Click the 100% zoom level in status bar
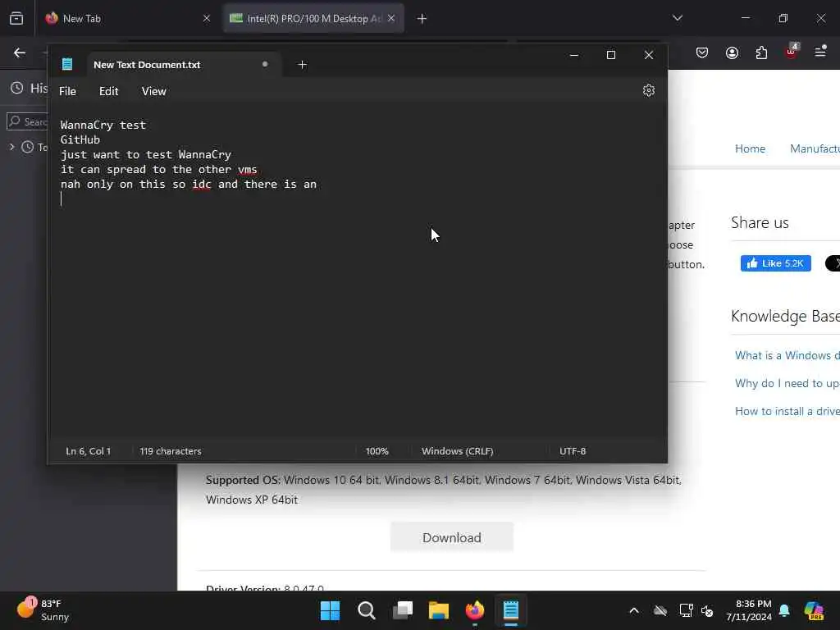This screenshot has height=630, width=840. point(377,451)
